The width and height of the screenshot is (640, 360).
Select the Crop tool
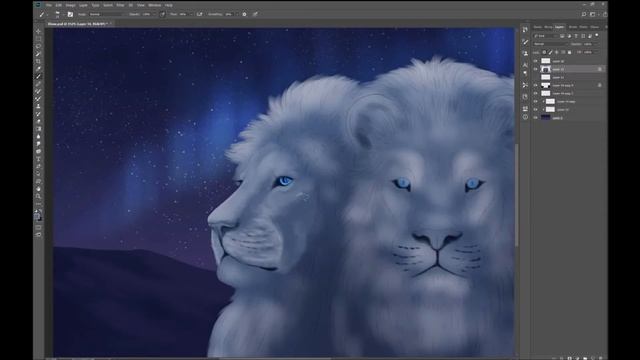pos(38,61)
